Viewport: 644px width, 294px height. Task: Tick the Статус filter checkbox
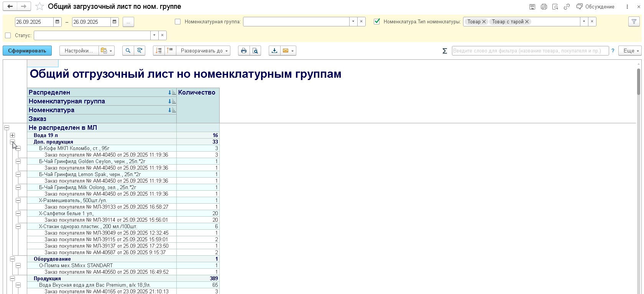click(8, 36)
